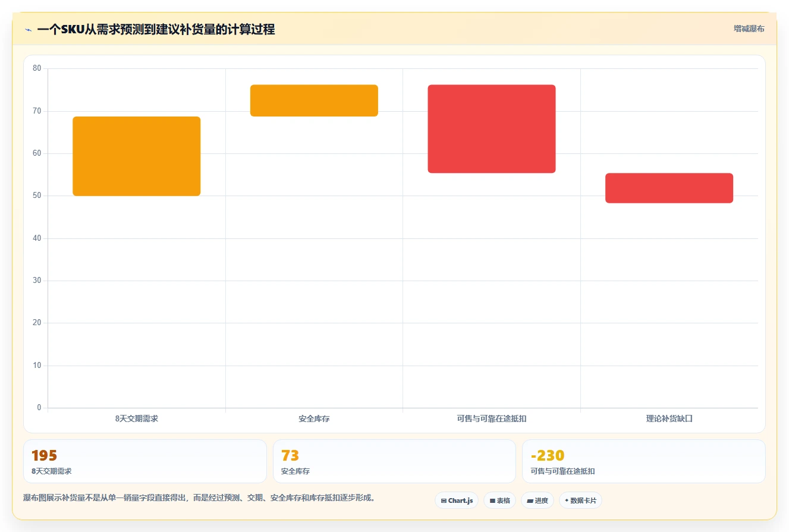Image resolution: width=789 pixels, height=532 pixels.
Task: Click the 进度 tag pill
Action: pyautogui.click(x=537, y=500)
